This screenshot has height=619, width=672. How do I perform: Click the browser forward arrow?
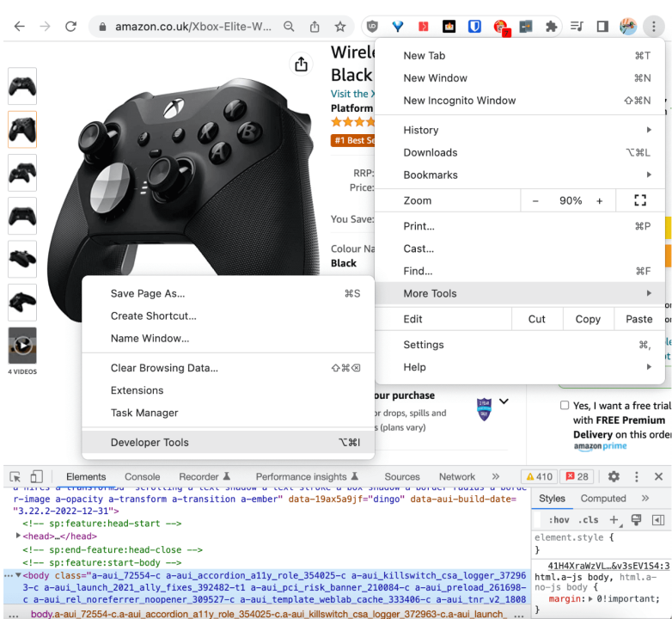[x=45, y=27]
